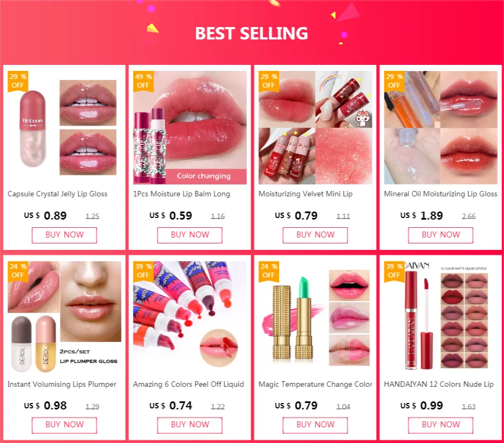Click BUY NOW under Capsule Crystal Jelly Lip Gloss
Viewport: 504px width, 443px height.
[x=64, y=235]
